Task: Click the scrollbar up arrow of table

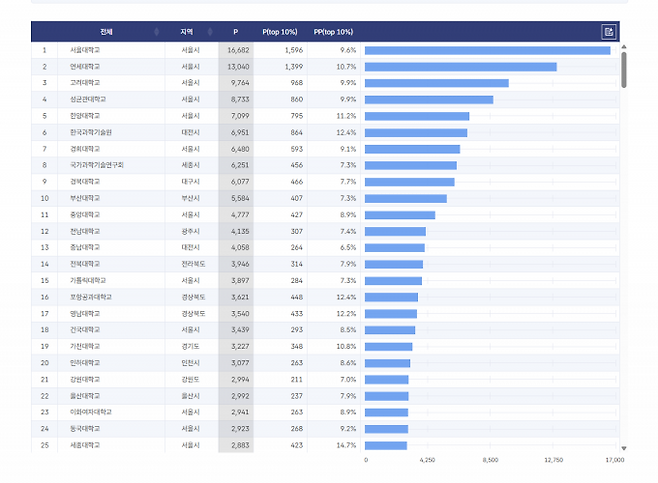Action: click(624, 47)
